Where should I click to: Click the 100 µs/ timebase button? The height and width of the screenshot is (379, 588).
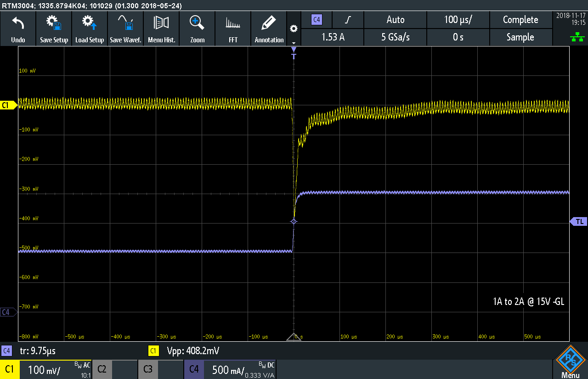pos(458,20)
